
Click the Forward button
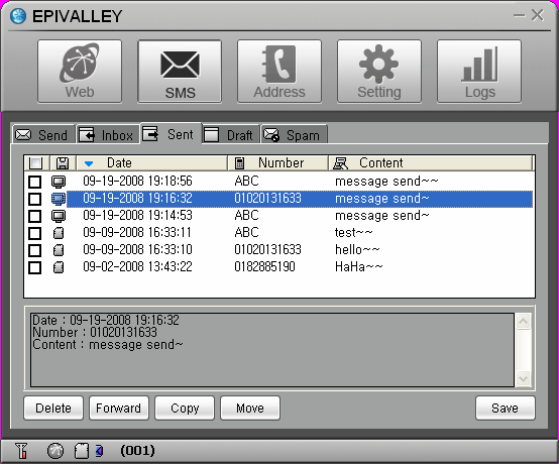click(119, 408)
